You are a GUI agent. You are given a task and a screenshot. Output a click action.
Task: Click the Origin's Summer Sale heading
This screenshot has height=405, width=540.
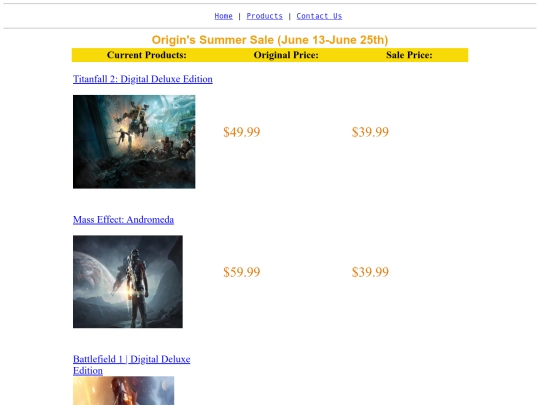pos(270,40)
